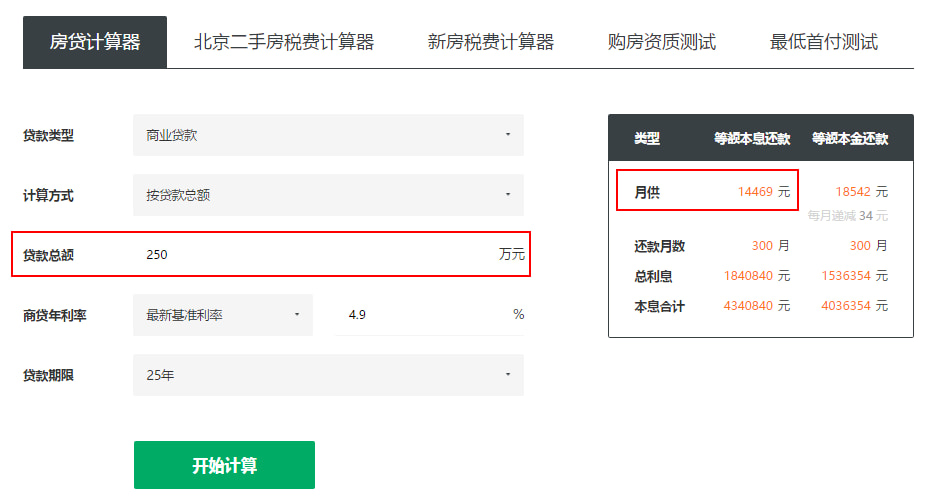Viewport: 949px width, 500px height.
Task: Click the 等额本金还款 column header
Action: [x=850, y=139]
